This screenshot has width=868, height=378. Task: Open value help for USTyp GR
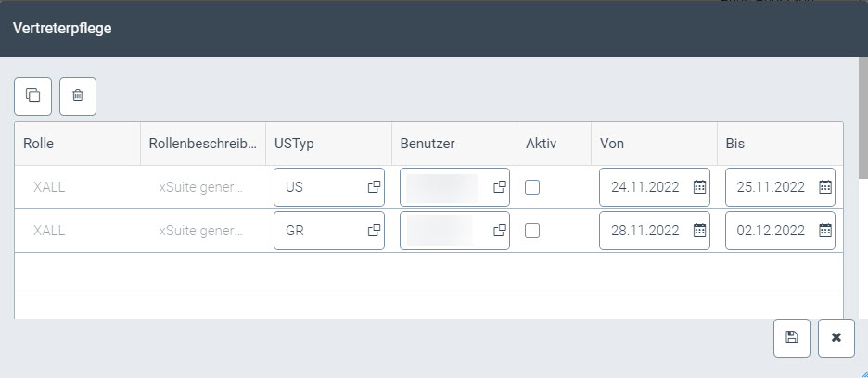click(375, 231)
